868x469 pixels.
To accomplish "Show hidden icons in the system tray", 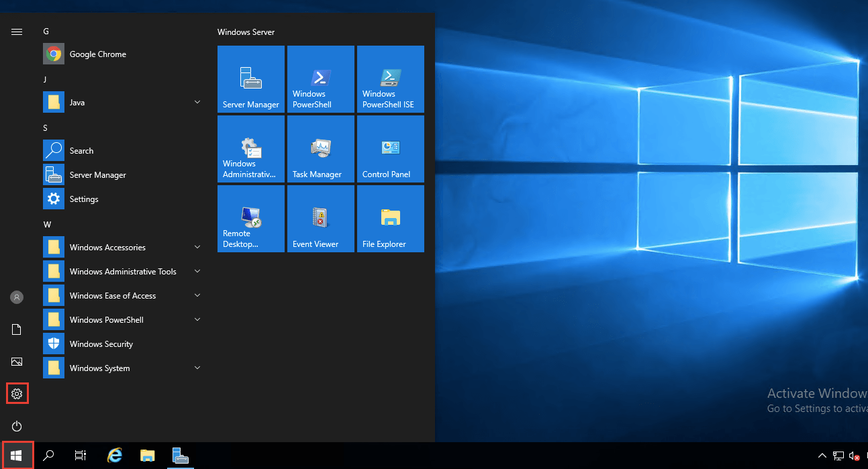I will [x=822, y=456].
